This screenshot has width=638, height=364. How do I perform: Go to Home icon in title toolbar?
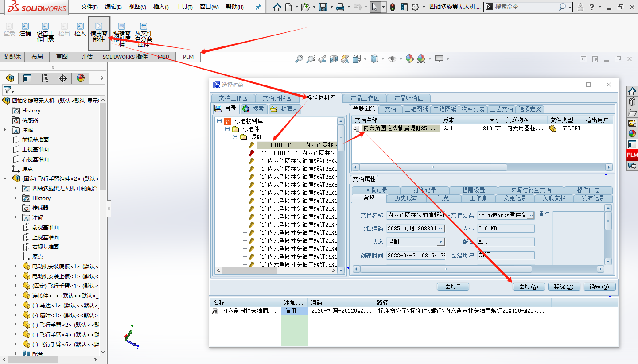(277, 7)
